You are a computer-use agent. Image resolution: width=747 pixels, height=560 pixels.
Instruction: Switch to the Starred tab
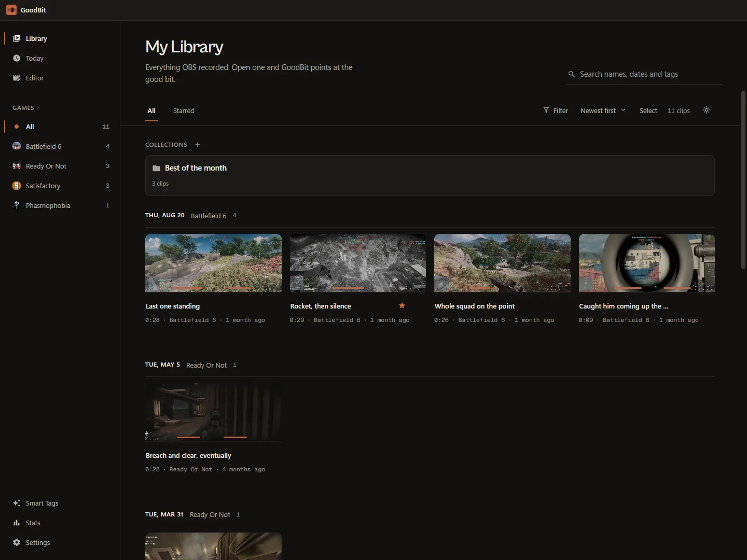(x=184, y=110)
